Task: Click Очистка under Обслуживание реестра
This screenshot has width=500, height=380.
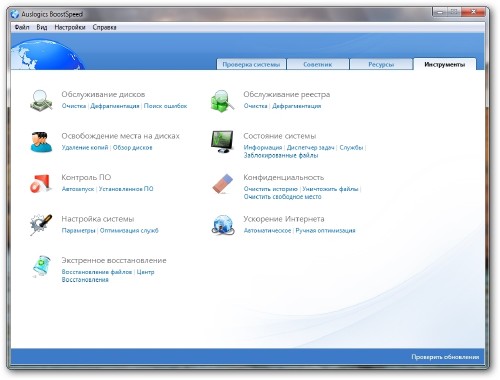Action: 256,106
